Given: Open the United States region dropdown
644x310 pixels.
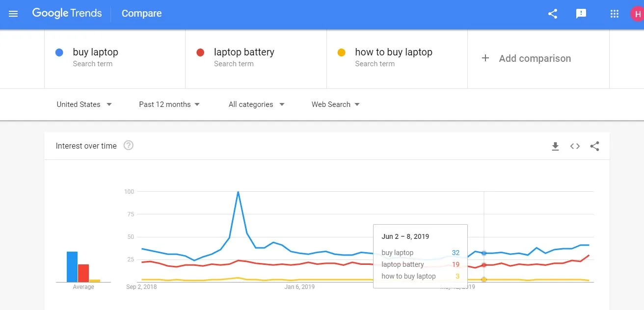Looking at the screenshot, I should 83,104.
